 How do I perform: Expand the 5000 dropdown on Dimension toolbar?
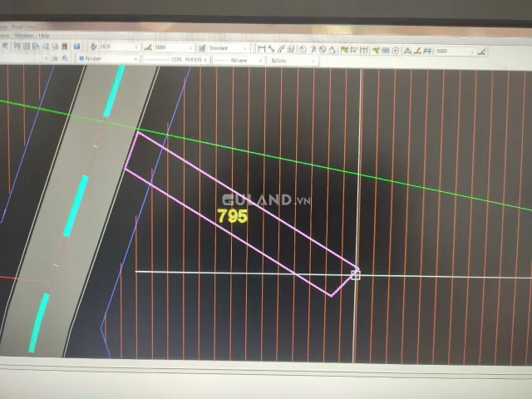472,52
